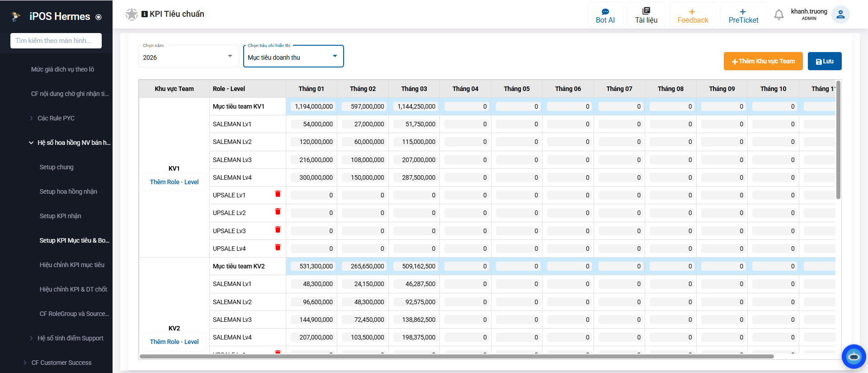Delete the UPSALE Lv3 row in KV1
Image resolution: width=868 pixels, height=373 pixels.
tap(278, 230)
